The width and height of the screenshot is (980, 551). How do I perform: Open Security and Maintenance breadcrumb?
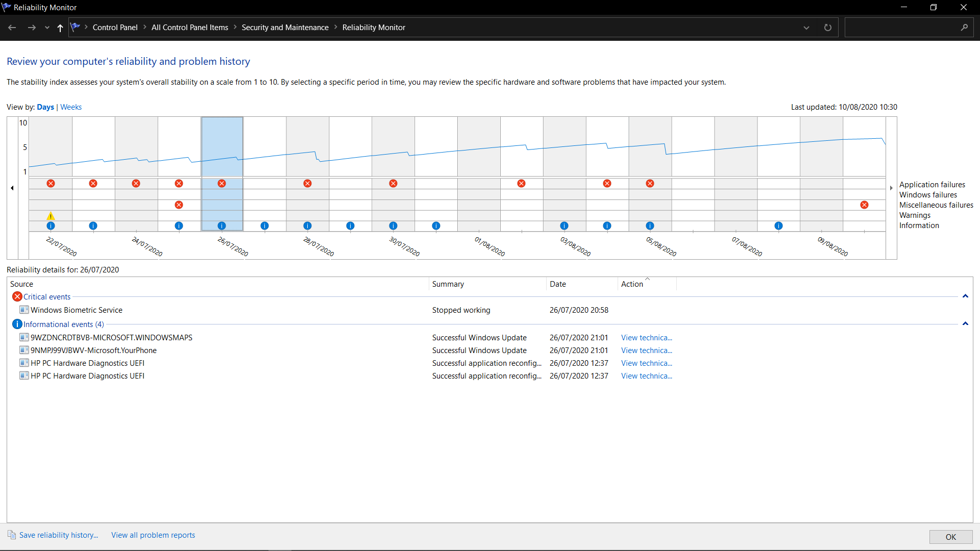tap(285, 28)
